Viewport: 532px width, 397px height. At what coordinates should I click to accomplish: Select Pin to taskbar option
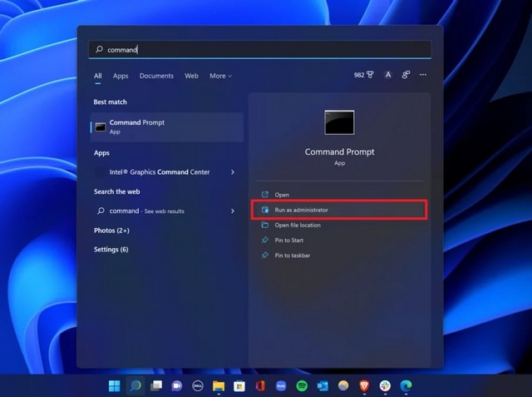click(x=292, y=256)
